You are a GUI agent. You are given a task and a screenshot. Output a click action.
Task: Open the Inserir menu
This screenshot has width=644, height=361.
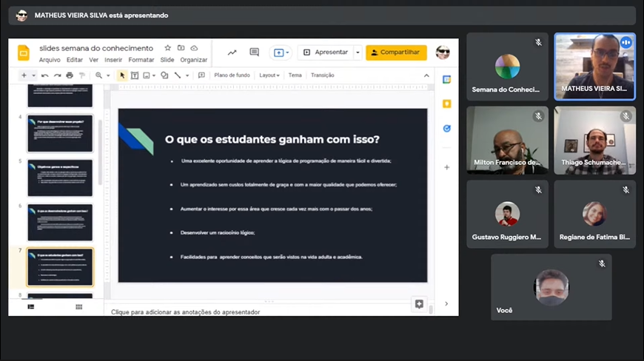[113, 60]
